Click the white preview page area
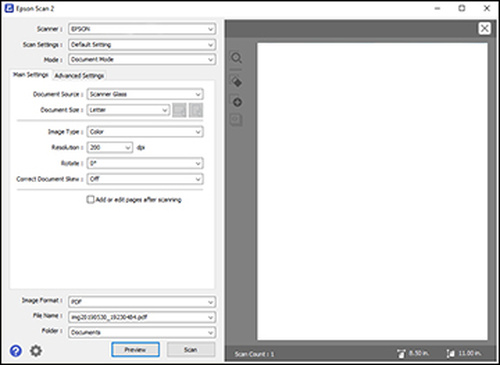Screen dimensions: 500x365 [372, 191]
